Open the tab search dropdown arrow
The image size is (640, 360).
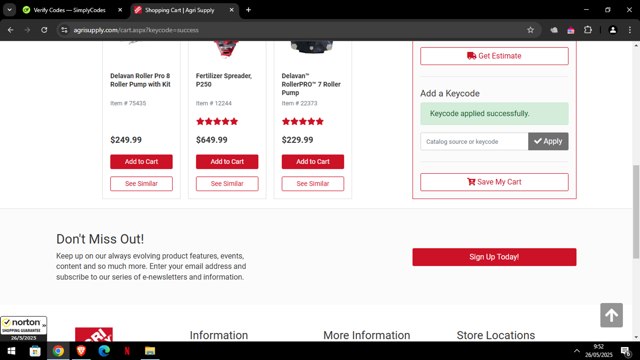point(9,10)
